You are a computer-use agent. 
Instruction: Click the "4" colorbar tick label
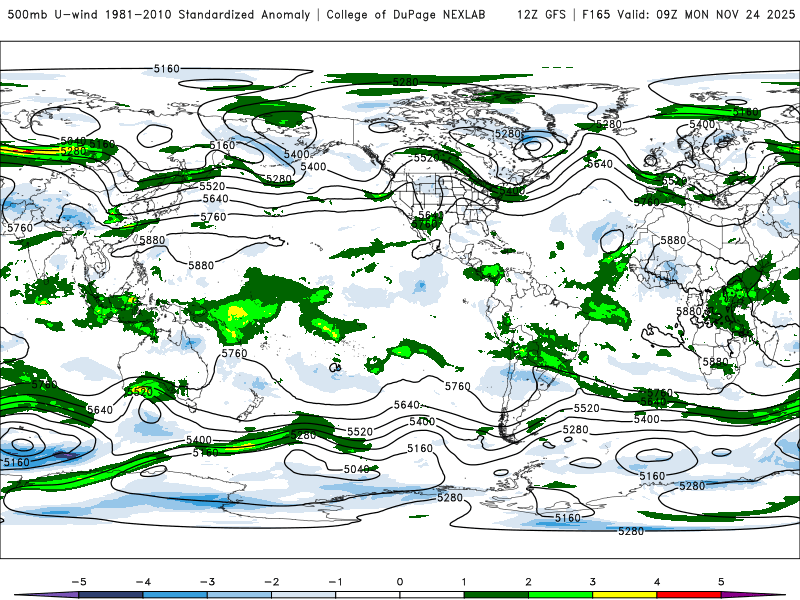pos(657,582)
